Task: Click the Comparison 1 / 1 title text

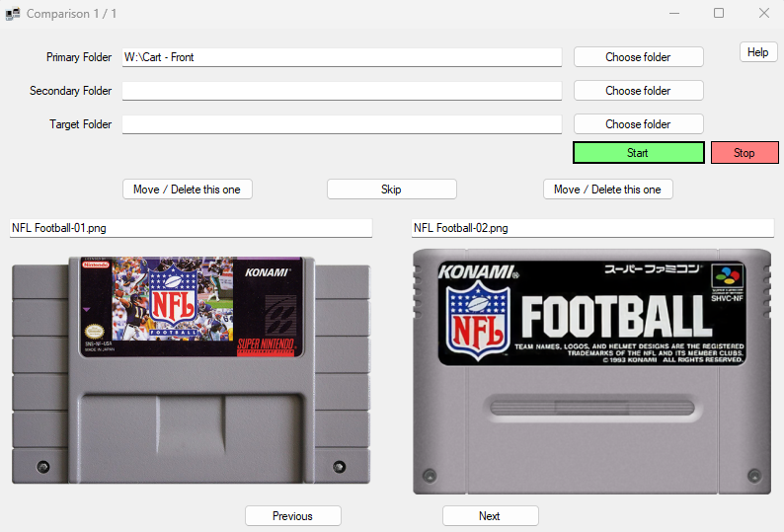Action: tap(71, 14)
